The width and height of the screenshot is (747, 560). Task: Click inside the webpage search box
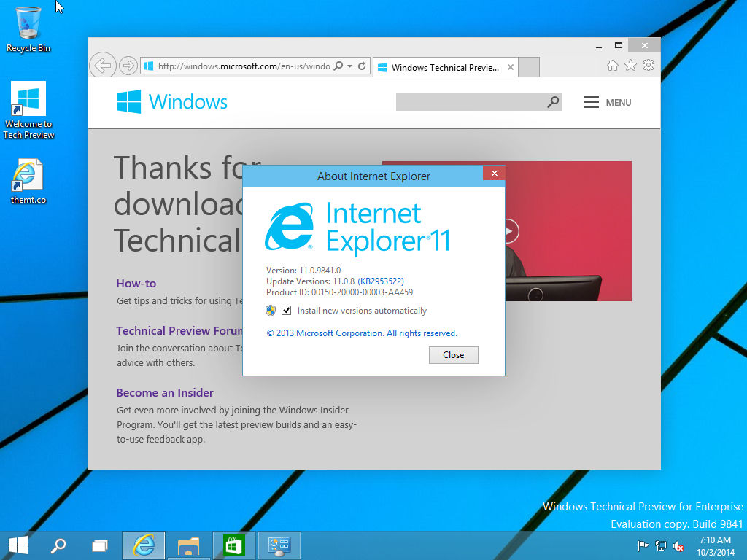coord(474,101)
